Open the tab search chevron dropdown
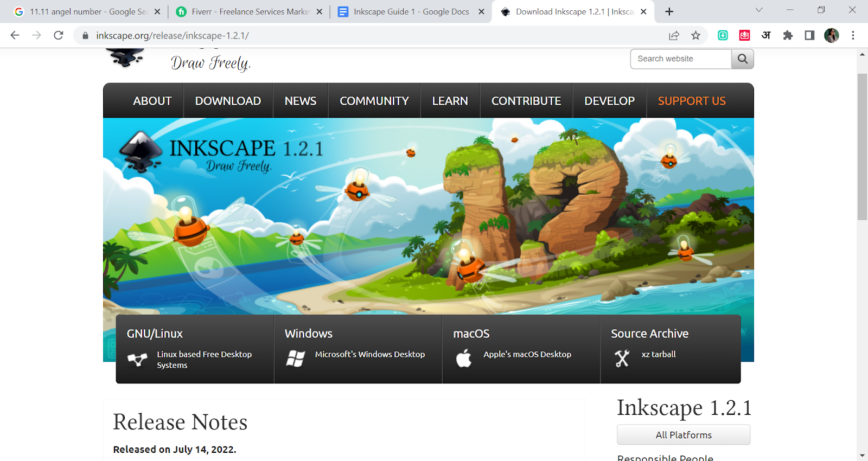 click(x=759, y=10)
